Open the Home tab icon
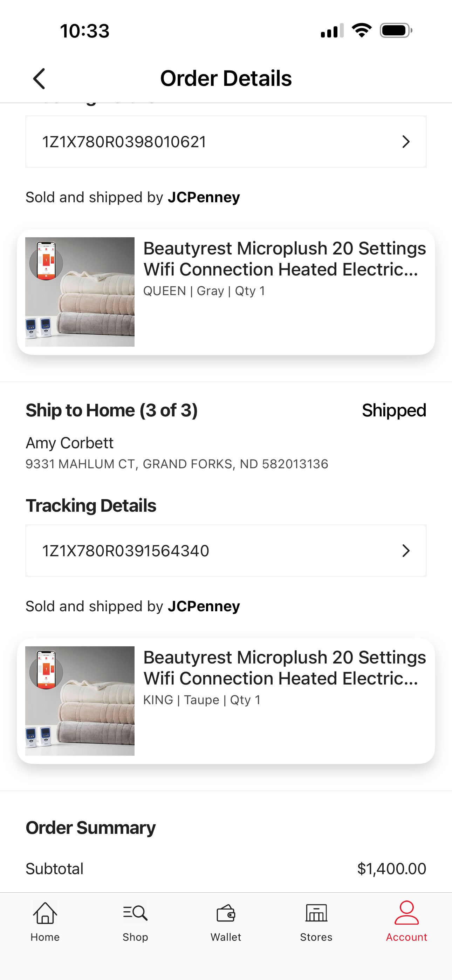The width and height of the screenshot is (452, 980). point(45,913)
